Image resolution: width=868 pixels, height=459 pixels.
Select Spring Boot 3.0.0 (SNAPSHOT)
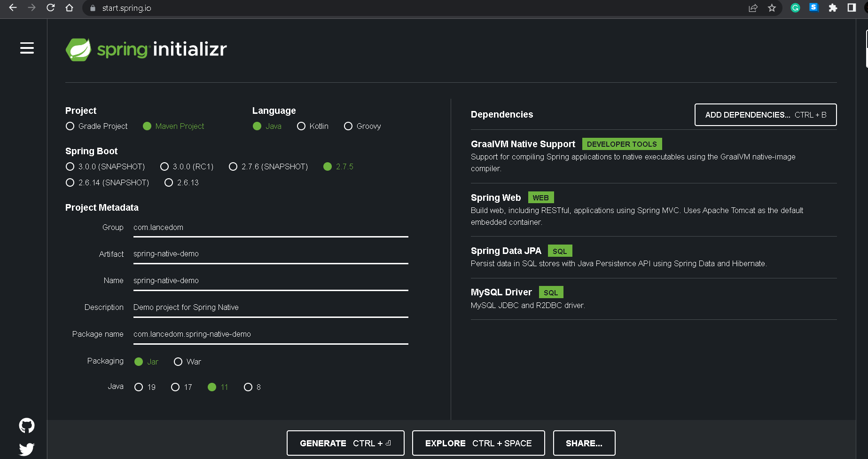click(x=105, y=166)
